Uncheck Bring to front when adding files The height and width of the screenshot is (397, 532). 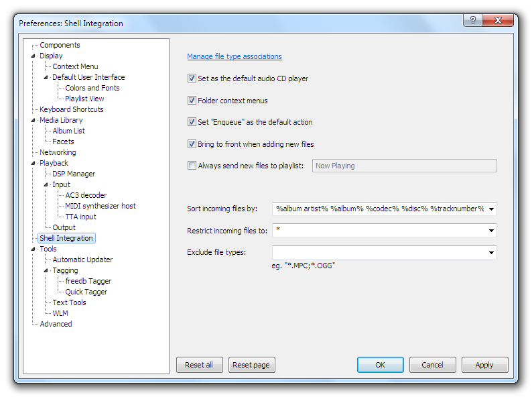(x=192, y=144)
